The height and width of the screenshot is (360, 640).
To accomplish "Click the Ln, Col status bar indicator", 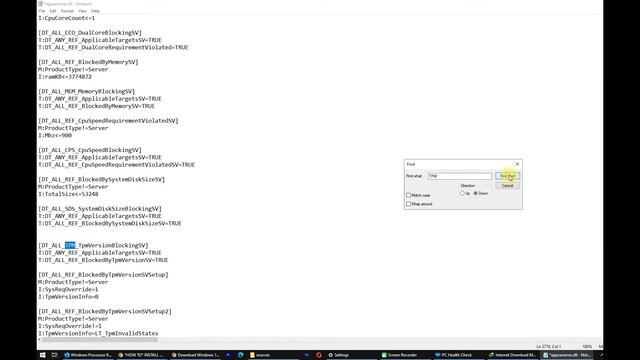I will [549, 347].
